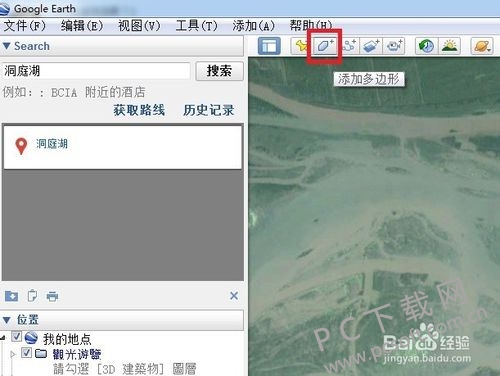Click the 請勾選 [3D 建築物] 圖層 text
The height and width of the screenshot is (376, 500).
(x=125, y=369)
